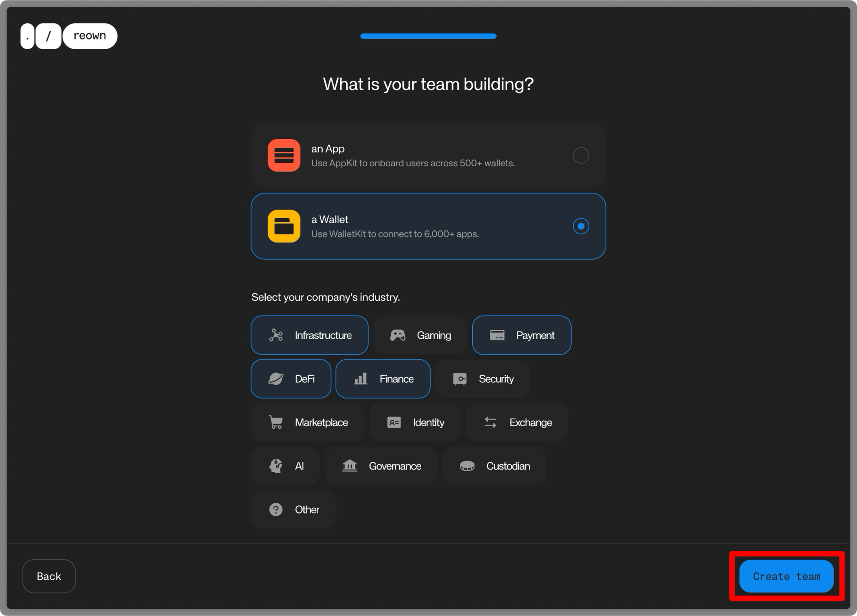Click the Payment card icon
Viewport: 857px width, 616px height.
pos(497,335)
